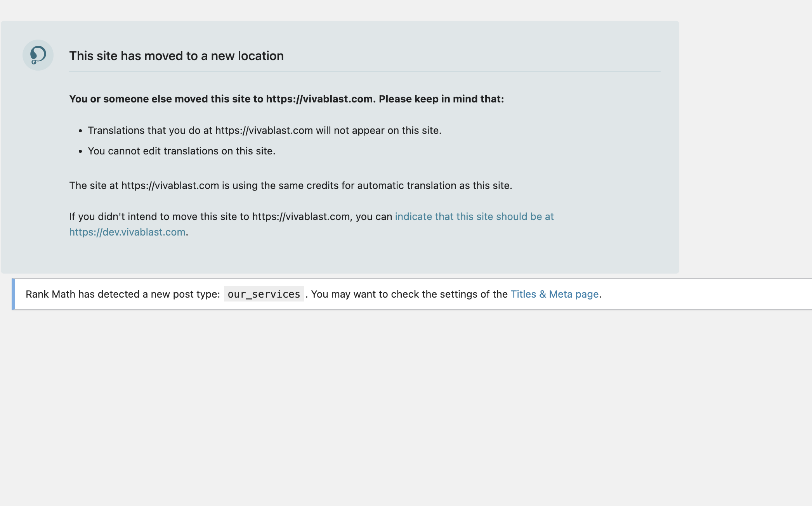Click the 'is using the same credits' sentence
The height and width of the screenshot is (506, 812).
tap(291, 185)
